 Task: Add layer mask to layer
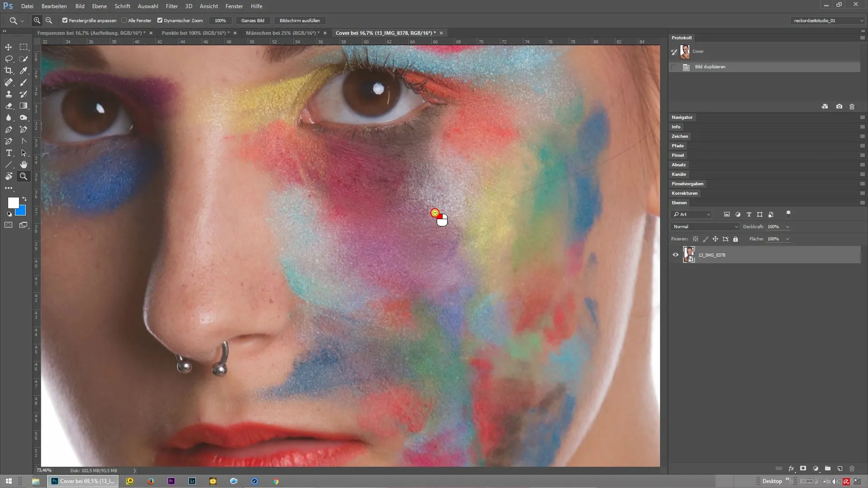[x=803, y=469]
